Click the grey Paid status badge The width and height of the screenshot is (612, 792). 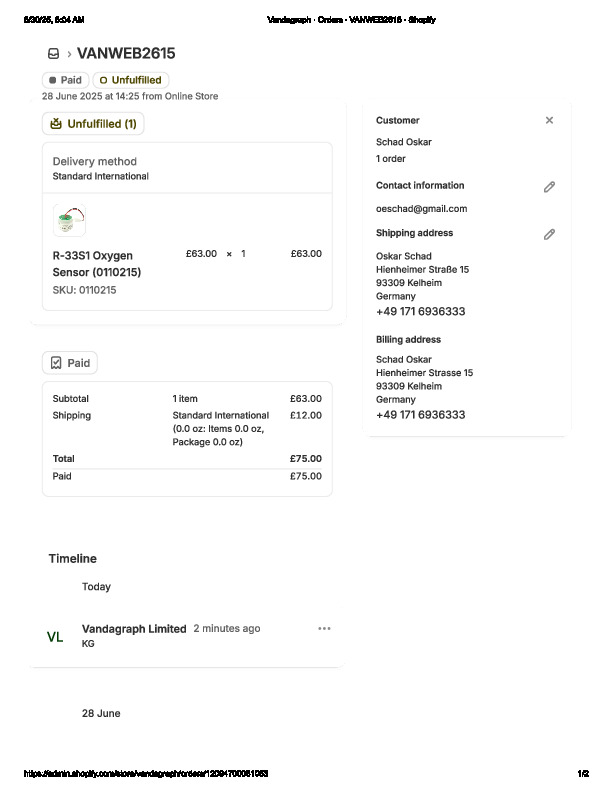coord(66,80)
